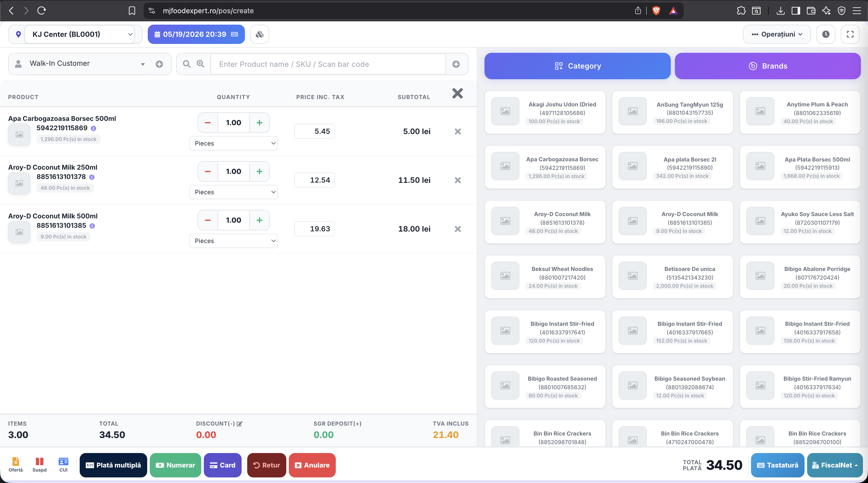
Task: Add new customer plus icon
Action: pyautogui.click(x=159, y=64)
